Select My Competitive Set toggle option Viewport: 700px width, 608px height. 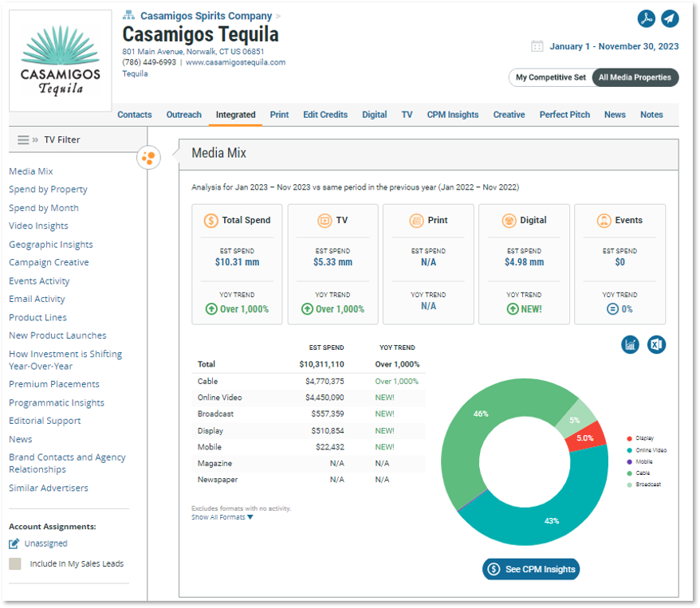pyautogui.click(x=551, y=77)
